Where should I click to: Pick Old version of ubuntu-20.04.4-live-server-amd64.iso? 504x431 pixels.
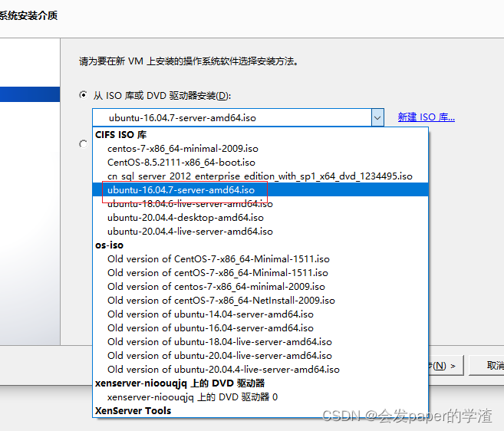[260, 370]
